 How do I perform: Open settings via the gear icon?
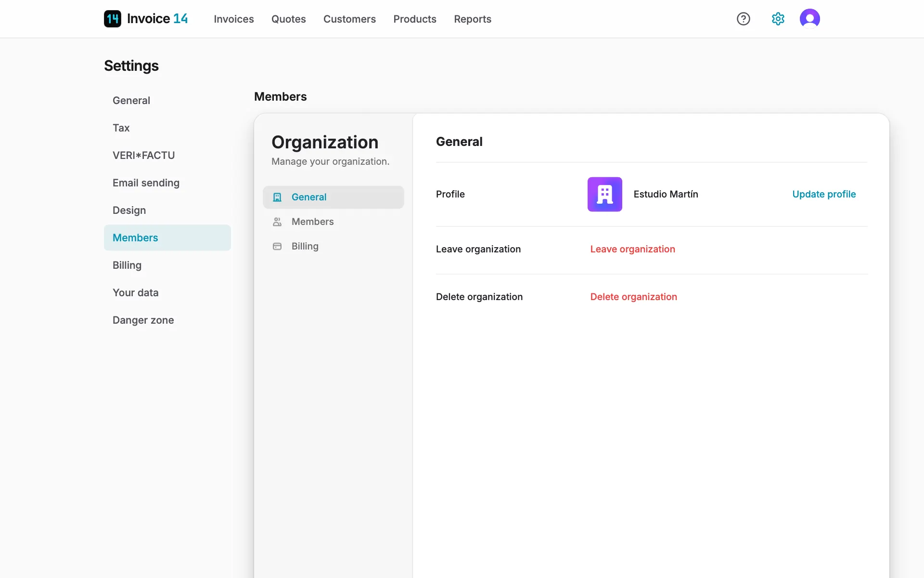click(x=778, y=19)
